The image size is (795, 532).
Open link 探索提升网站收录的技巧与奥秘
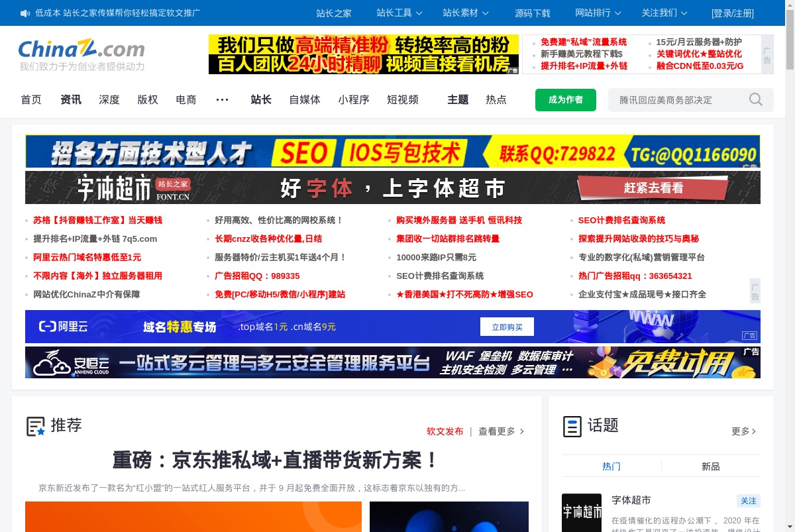[639, 239]
